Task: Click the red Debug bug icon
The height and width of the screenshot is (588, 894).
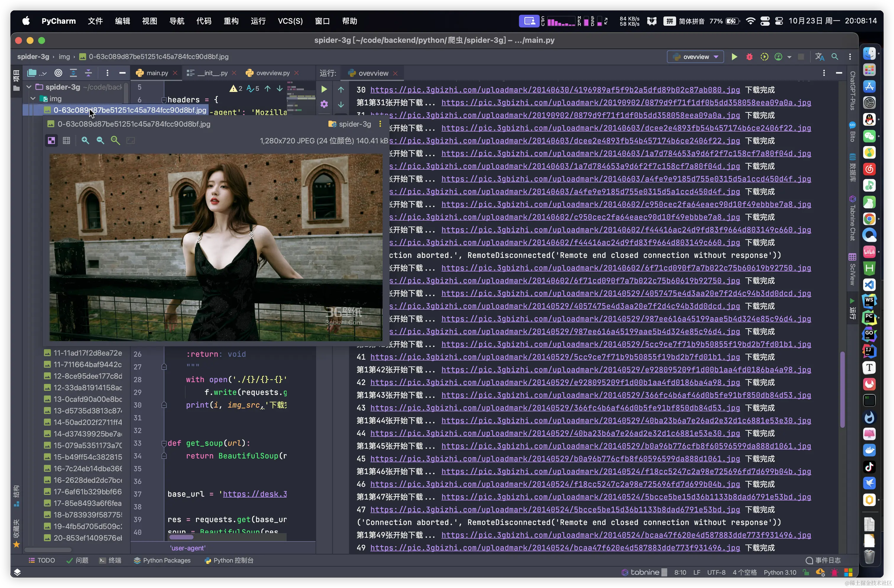Action: pos(749,57)
